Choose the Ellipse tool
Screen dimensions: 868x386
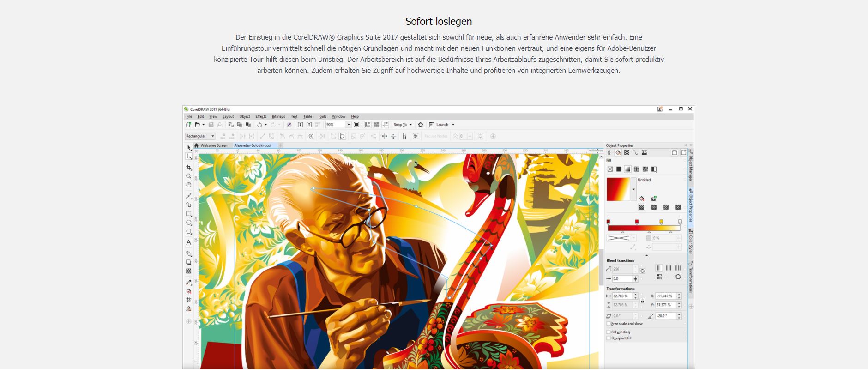189,223
